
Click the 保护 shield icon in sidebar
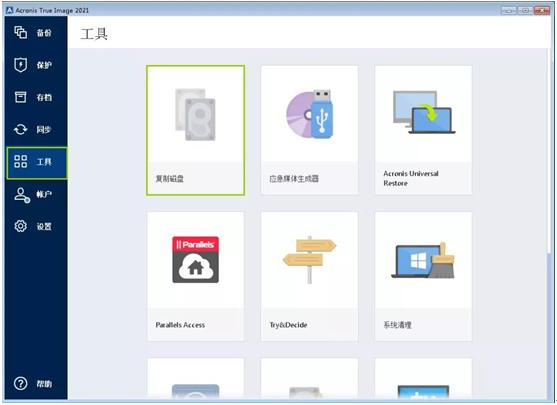coord(21,65)
